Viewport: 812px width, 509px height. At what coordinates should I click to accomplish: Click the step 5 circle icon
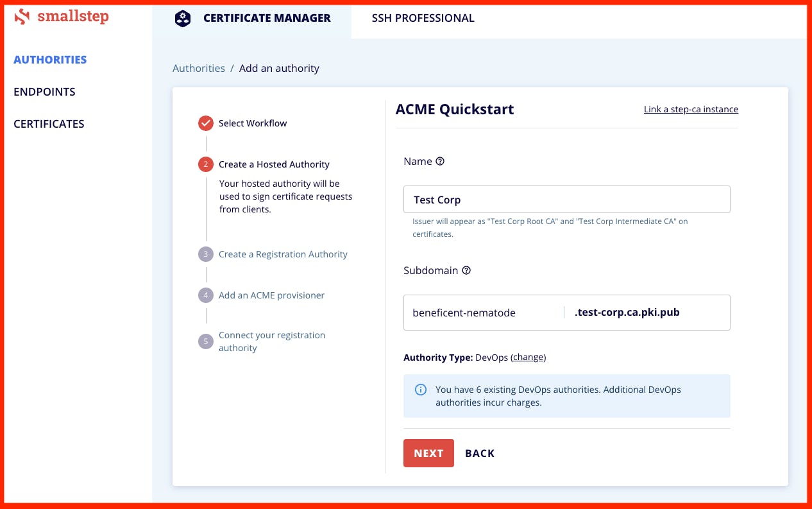click(205, 341)
